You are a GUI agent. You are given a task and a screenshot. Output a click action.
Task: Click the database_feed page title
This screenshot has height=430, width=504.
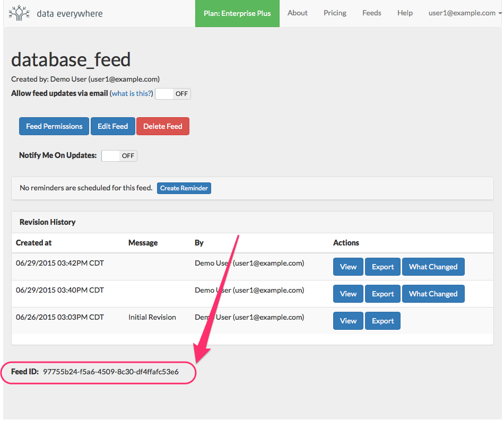pos(71,60)
